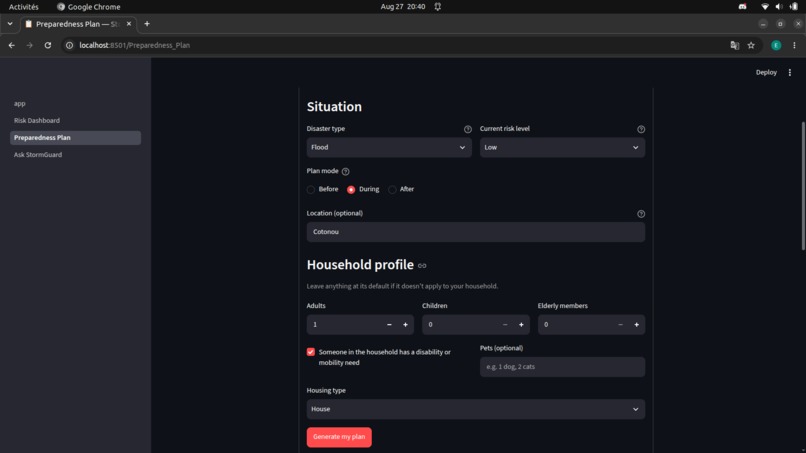Click the Location field containing Cotonou
Image resolution: width=806 pixels, height=453 pixels.
coord(475,232)
